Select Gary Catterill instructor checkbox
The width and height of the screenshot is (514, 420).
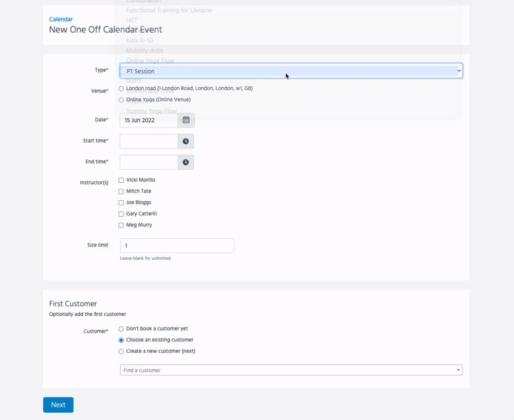pyautogui.click(x=121, y=214)
